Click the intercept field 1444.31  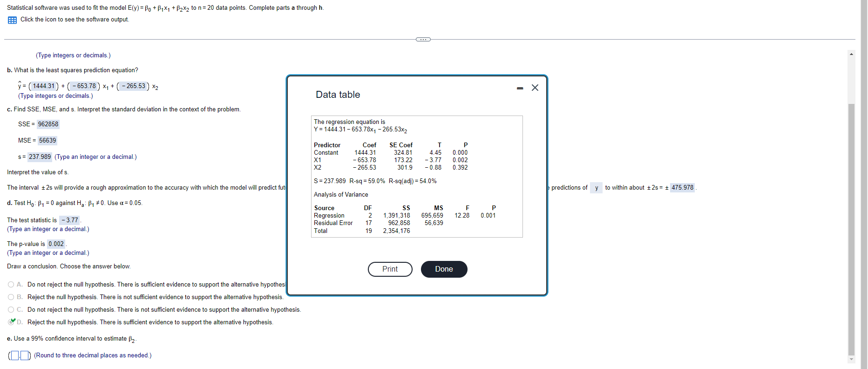point(44,86)
